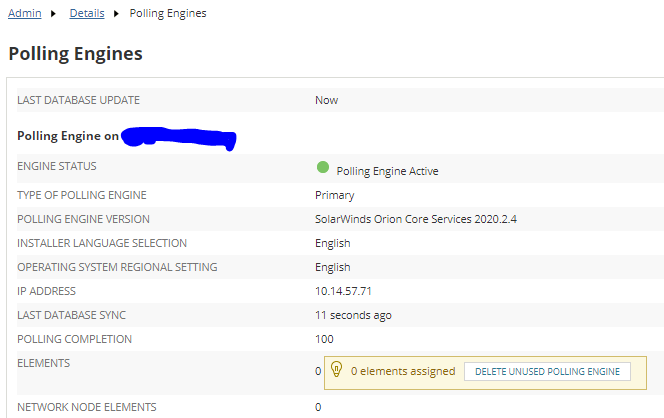Click the Polling Engines breadcrumb text
Screen dimensions: 664x418
[x=168, y=14]
